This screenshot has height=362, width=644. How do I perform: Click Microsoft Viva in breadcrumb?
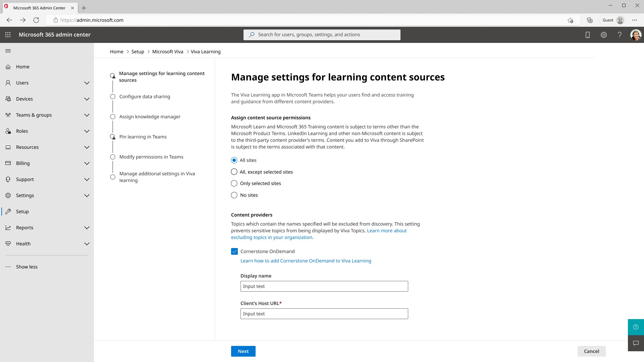point(168,52)
